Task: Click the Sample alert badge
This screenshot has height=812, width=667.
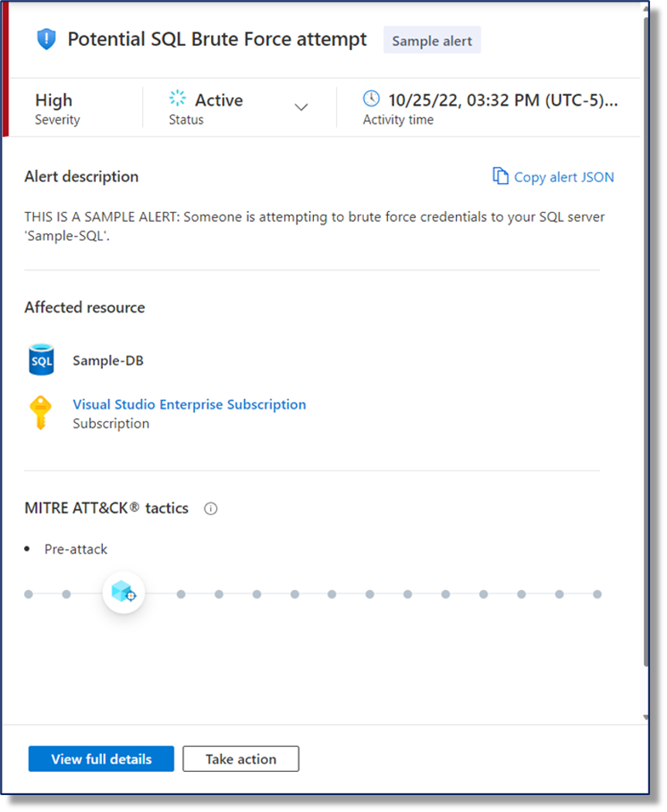Action: coord(432,40)
